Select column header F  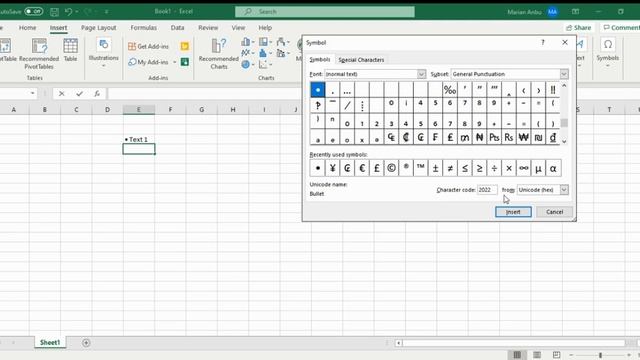coord(170,109)
